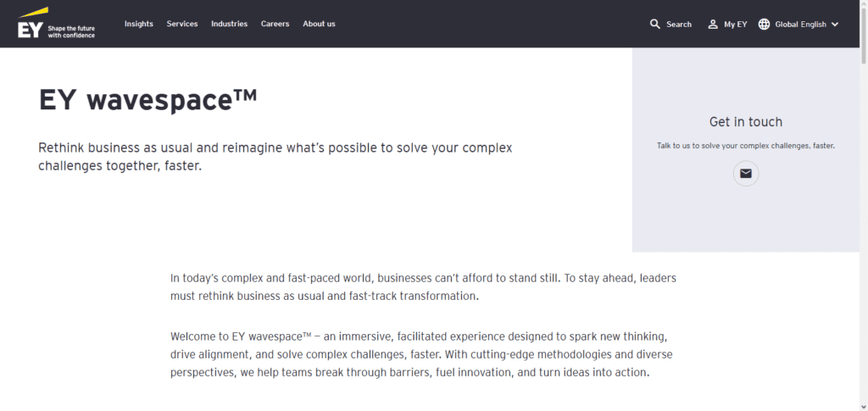Click the EY logo in header

pos(31,23)
